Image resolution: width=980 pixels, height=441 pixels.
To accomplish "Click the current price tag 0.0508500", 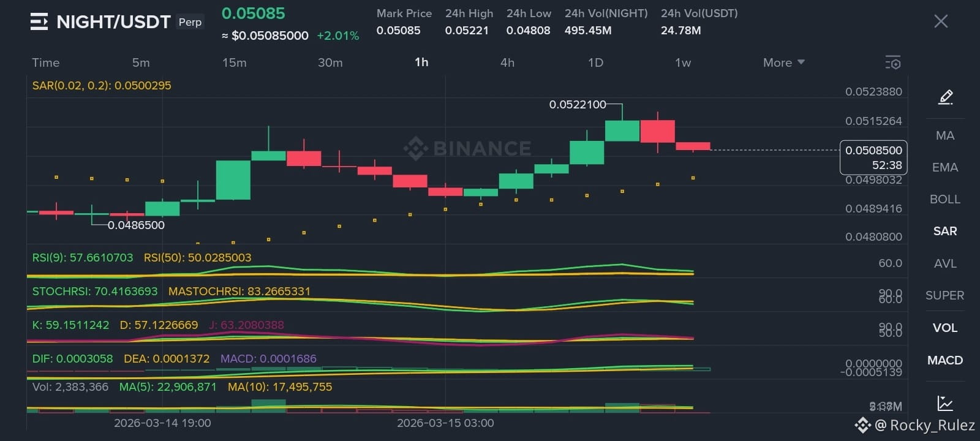I will coord(873,157).
